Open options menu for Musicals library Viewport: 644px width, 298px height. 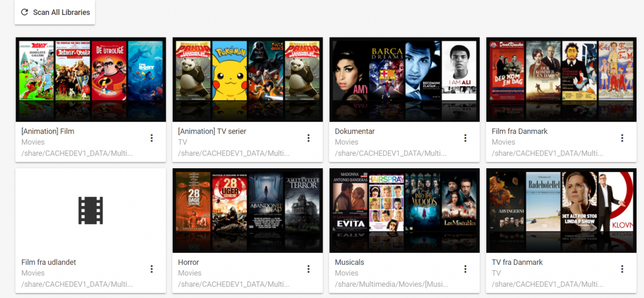(x=465, y=269)
